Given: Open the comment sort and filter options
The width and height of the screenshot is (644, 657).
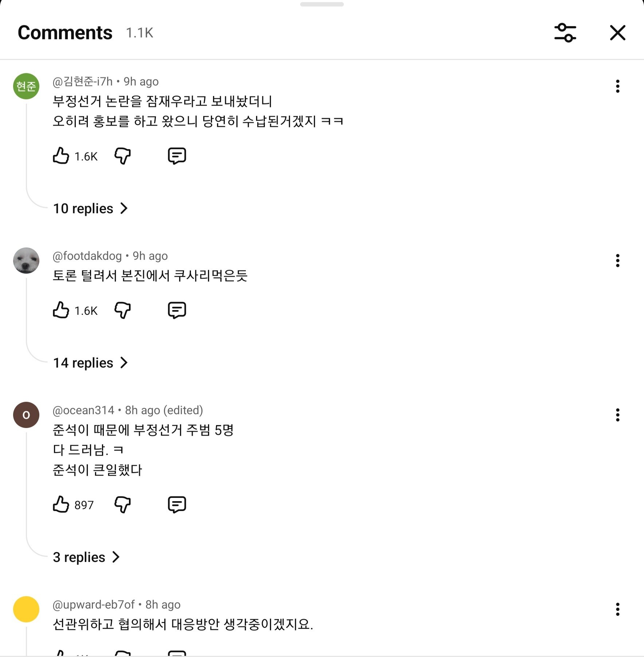Looking at the screenshot, I should [565, 33].
